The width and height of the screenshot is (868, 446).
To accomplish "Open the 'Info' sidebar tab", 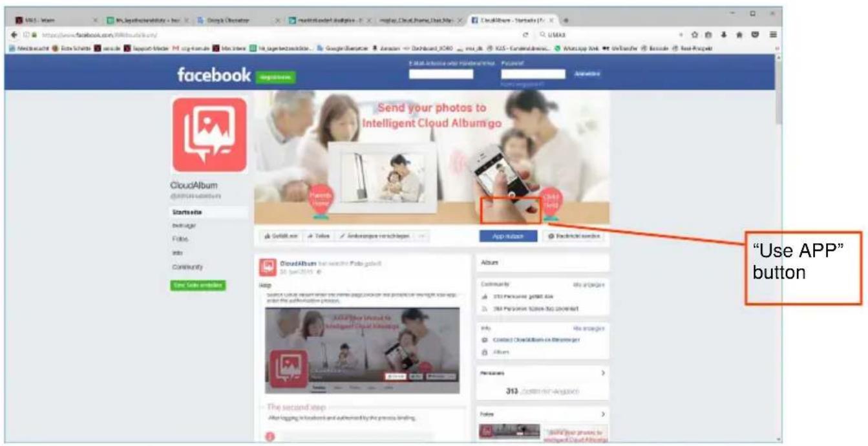I will click(x=177, y=253).
